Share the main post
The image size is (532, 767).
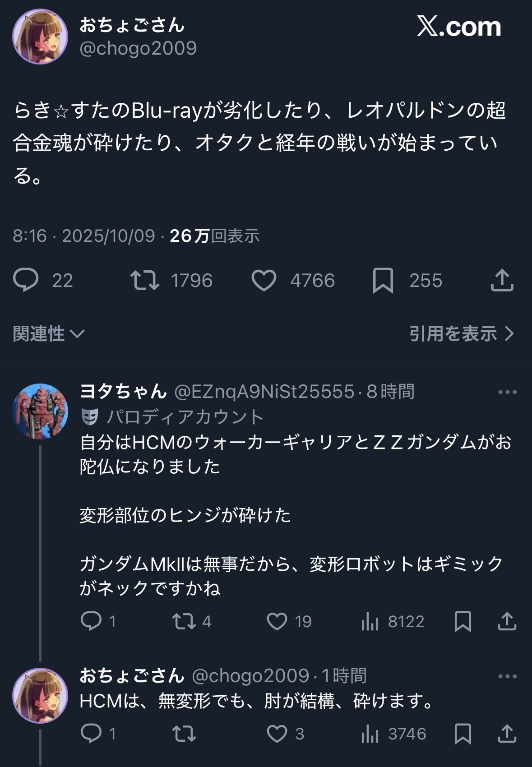(502, 280)
